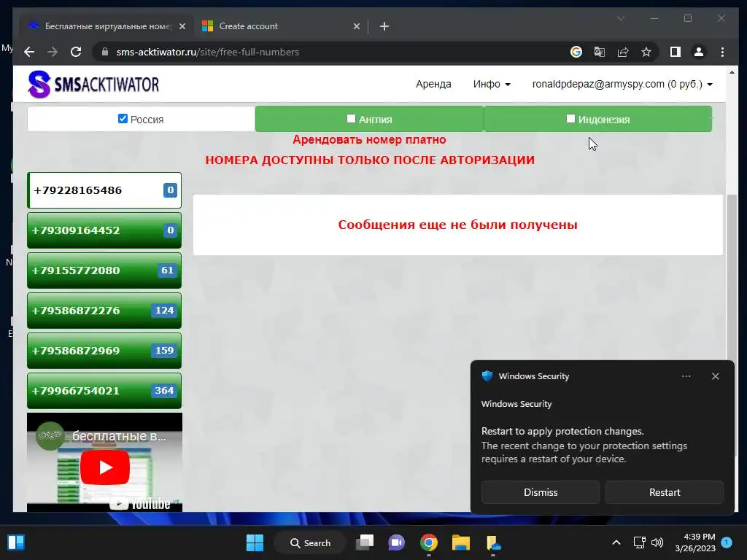Open volume control in system tray
Image resolution: width=747 pixels, height=560 pixels.
point(657,542)
